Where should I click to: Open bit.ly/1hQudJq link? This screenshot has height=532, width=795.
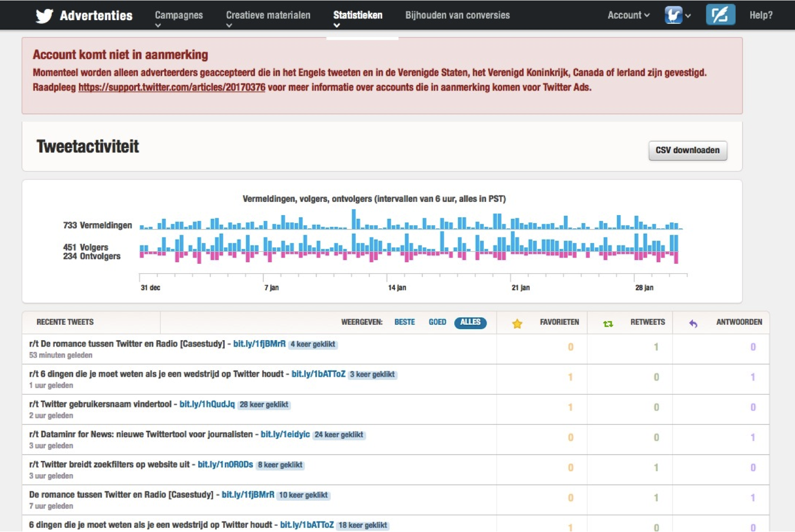tap(207, 404)
